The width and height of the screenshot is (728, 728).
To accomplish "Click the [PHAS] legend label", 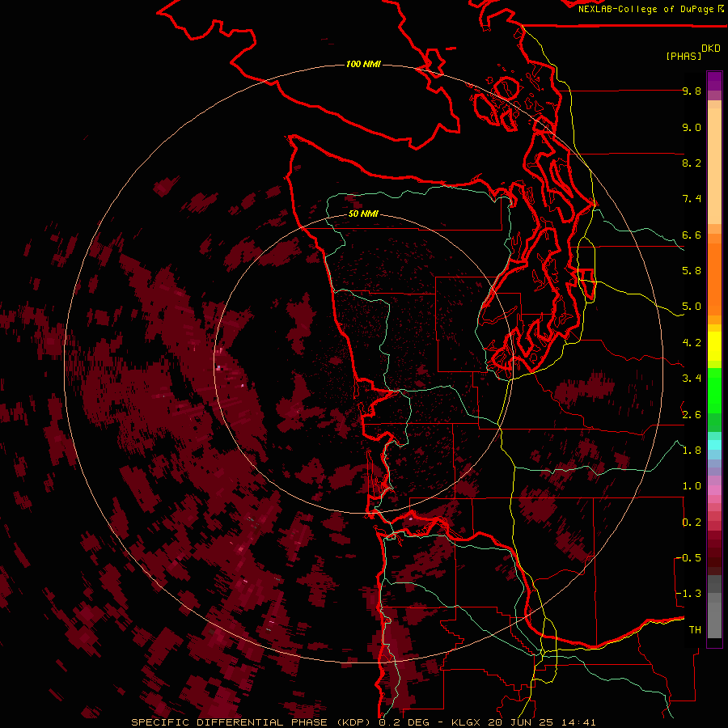I will 684,56.
